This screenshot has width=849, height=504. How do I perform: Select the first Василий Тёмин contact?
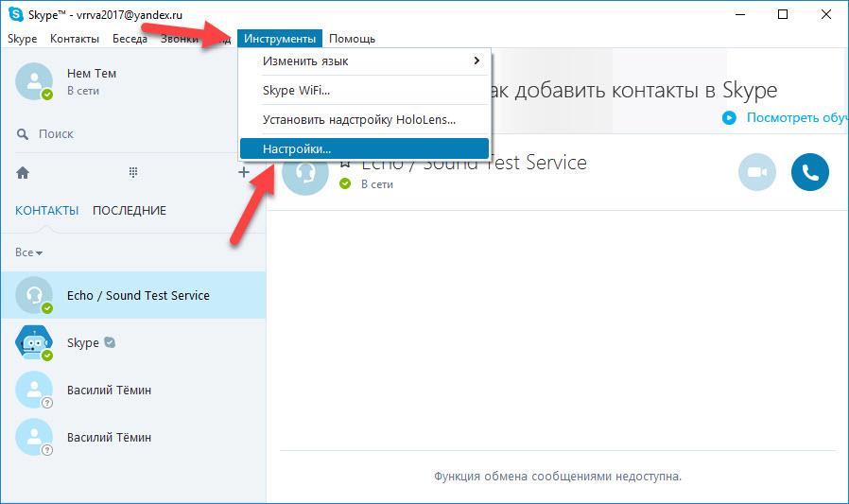click(x=133, y=390)
